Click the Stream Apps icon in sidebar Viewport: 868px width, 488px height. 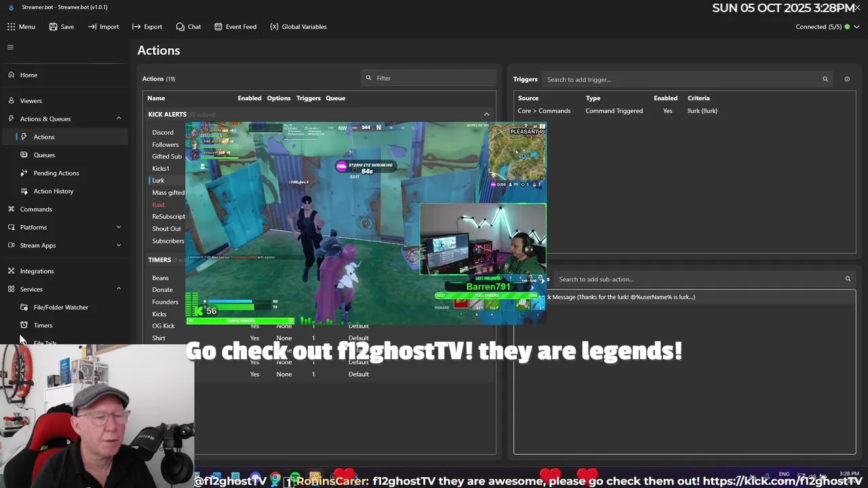[11, 245]
